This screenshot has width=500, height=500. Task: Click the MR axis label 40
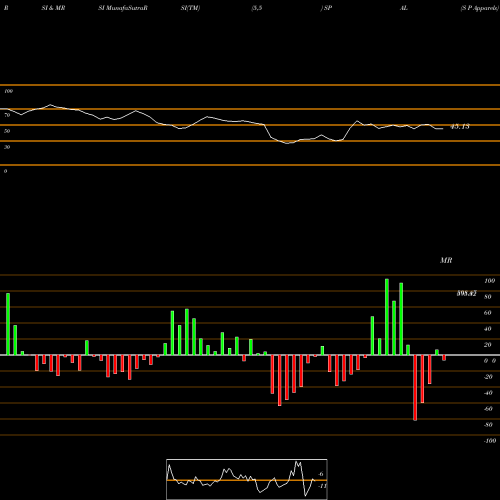tap(488, 329)
